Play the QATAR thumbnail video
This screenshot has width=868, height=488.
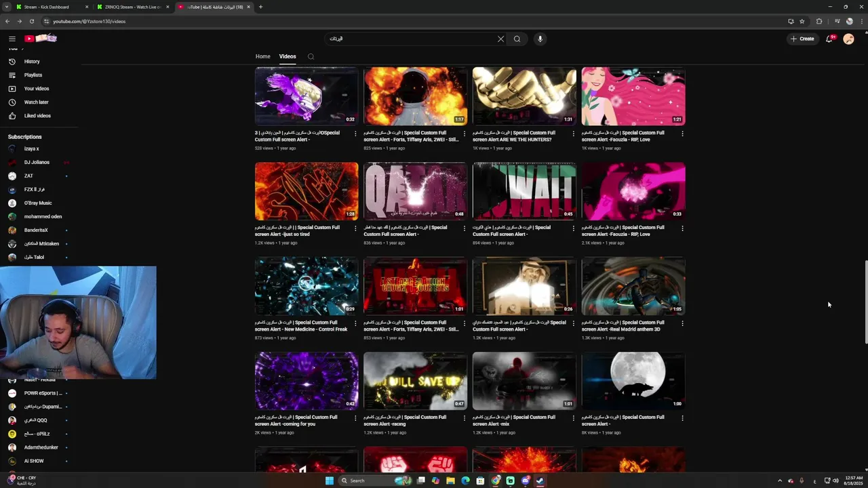pos(415,191)
